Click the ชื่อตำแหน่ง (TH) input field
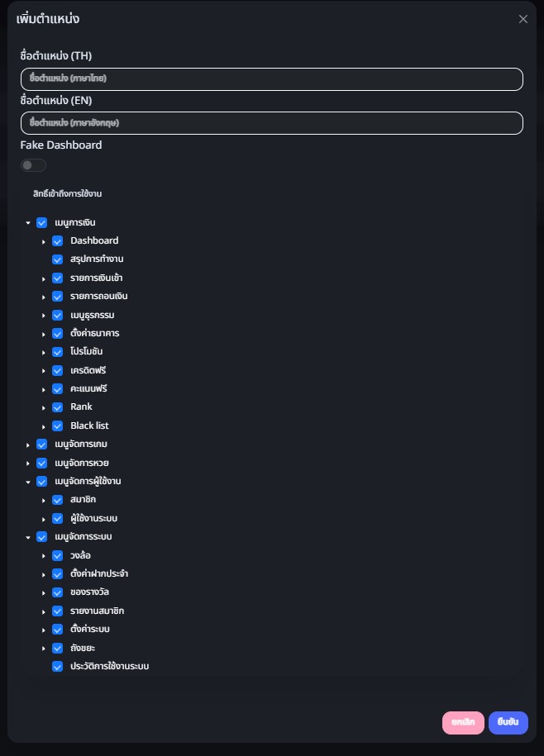544x756 pixels. pos(271,78)
